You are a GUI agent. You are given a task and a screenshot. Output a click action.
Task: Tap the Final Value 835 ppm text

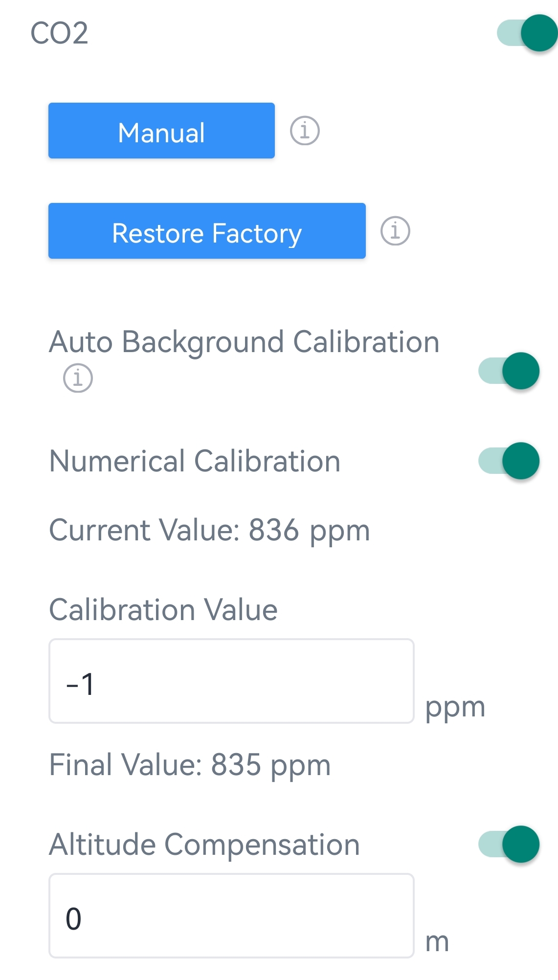190,765
